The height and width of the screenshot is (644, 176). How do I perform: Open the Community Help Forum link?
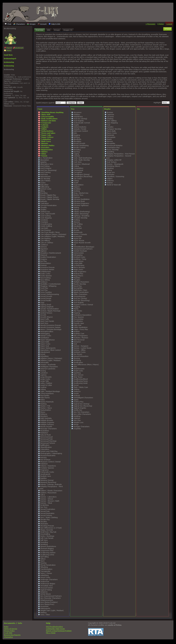[55, 629]
